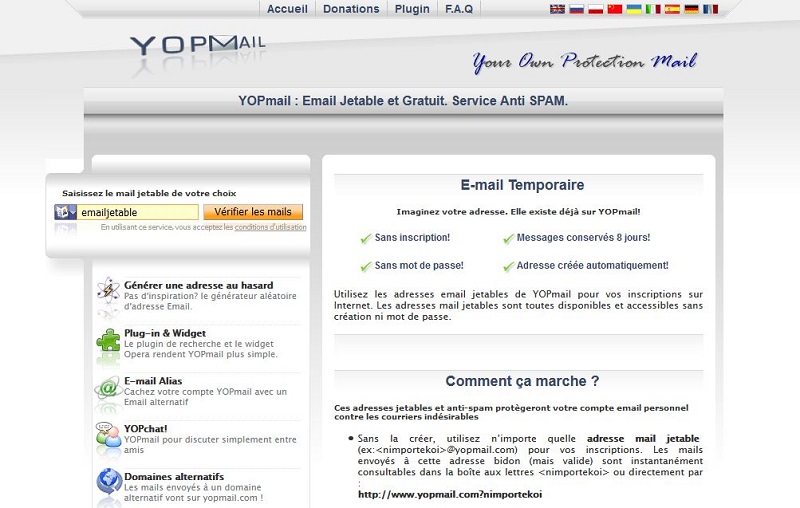
Task: Switch language with the Polish flag
Action: 595,9
